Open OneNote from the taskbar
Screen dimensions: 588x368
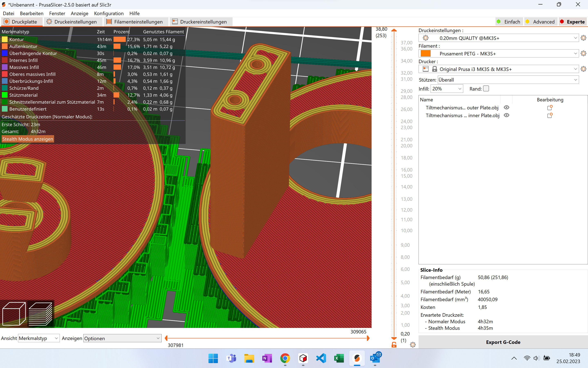pos(267,358)
